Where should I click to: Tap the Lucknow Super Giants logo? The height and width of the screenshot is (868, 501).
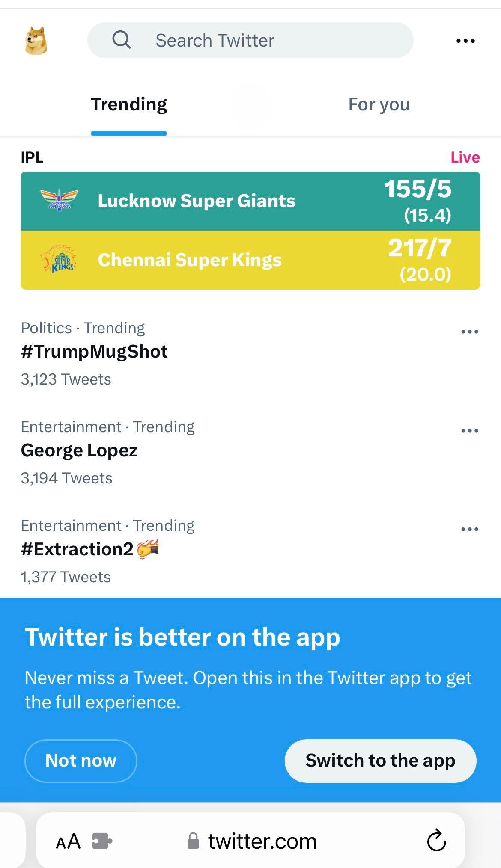pyautogui.click(x=59, y=201)
